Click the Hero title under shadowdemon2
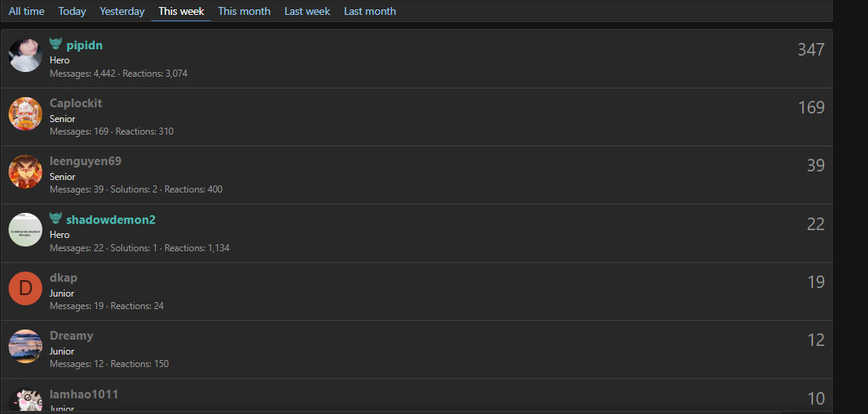This screenshot has height=414, width=868. coord(60,235)
